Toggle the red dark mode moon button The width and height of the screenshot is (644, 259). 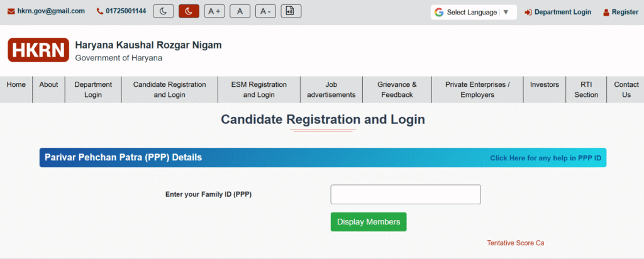(x=189, y=11)
